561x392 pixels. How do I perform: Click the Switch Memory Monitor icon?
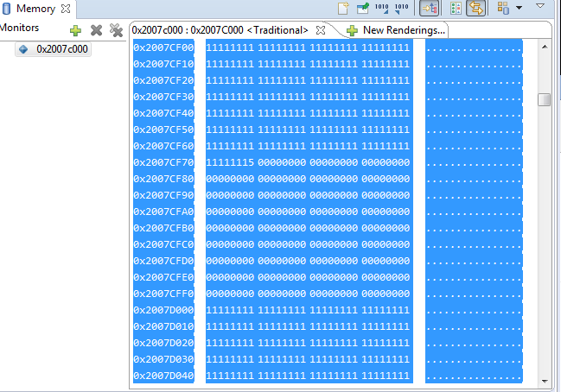pos(503,8)
